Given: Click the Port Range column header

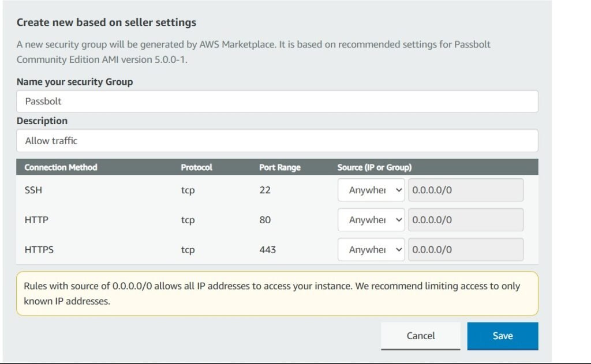Looking at the screenshot, I should click(x=280, y=167).
